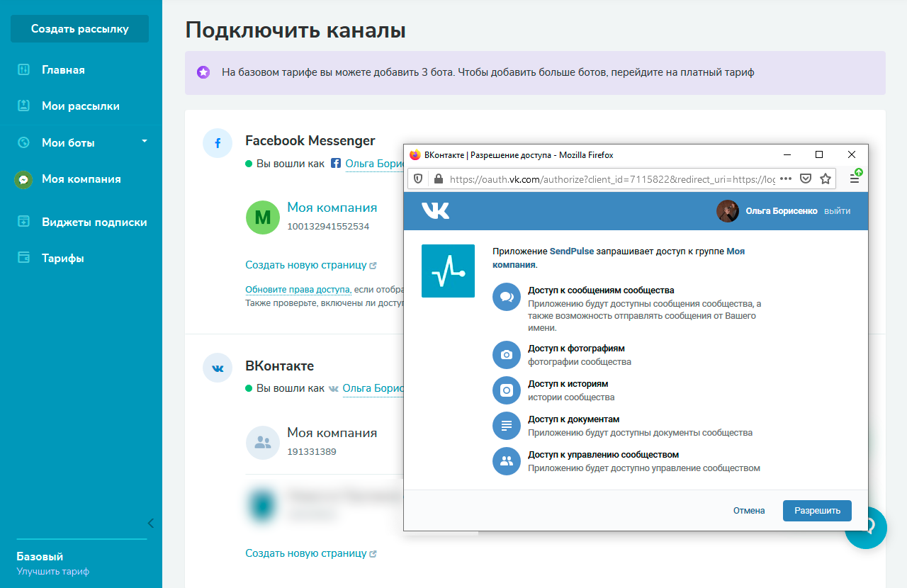Click the community messages access icon
Screen dimensions: 907x588
pos(507,297)
